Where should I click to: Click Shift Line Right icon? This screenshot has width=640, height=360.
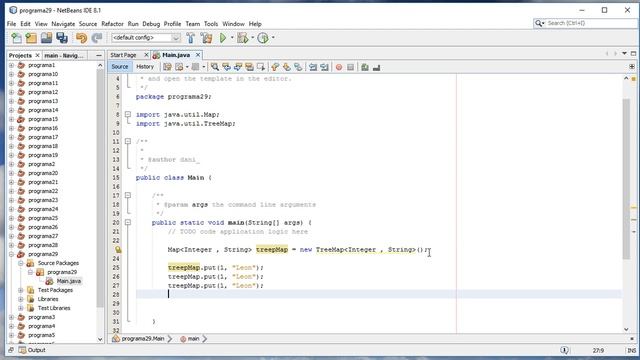(x=324, y=67)
